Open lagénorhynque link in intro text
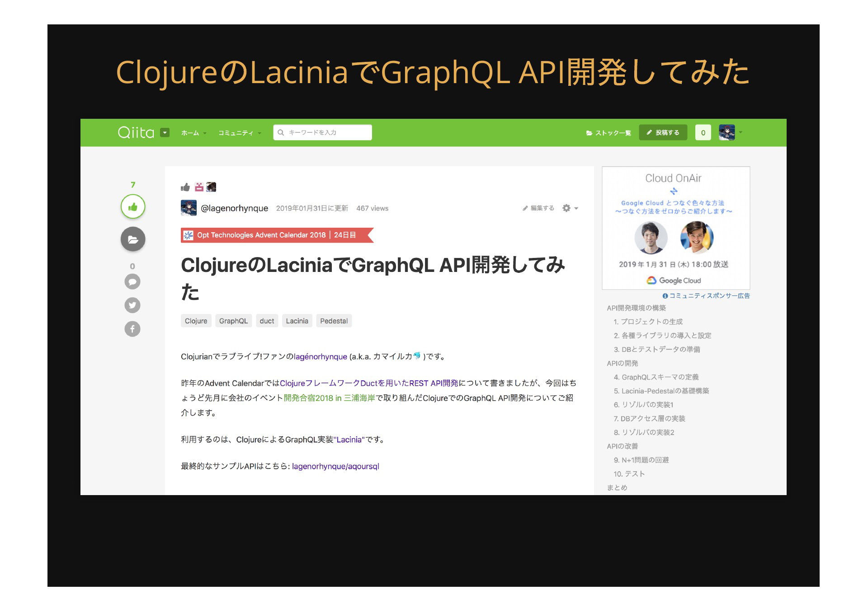 click(321, 357)
